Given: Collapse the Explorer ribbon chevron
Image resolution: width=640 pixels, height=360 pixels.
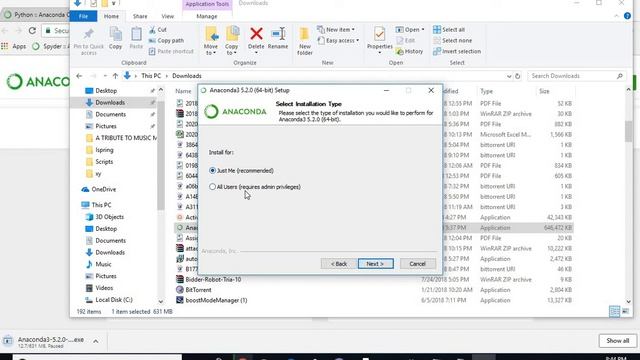Looking at the screenshot, I should click(616, 16).
